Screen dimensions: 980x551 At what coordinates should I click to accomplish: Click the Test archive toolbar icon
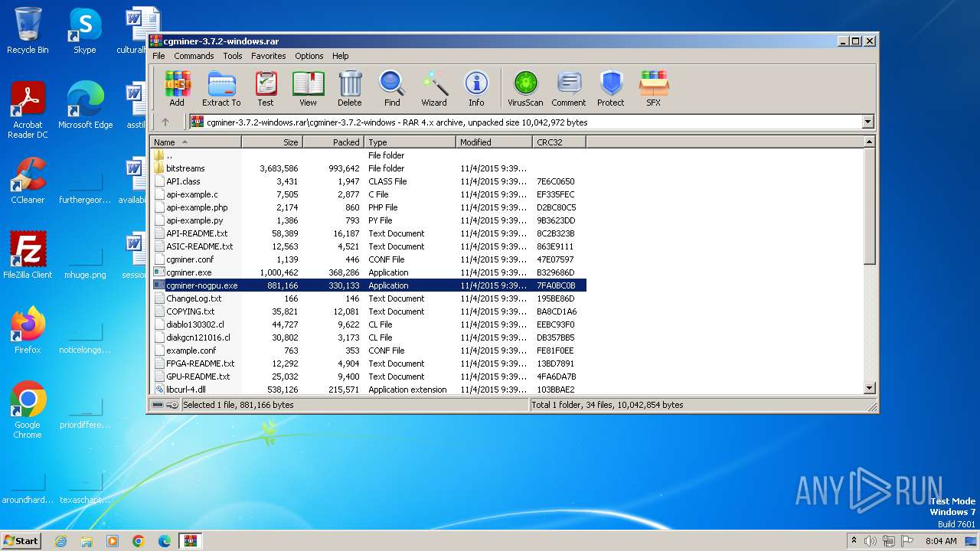tap(266, 88)
